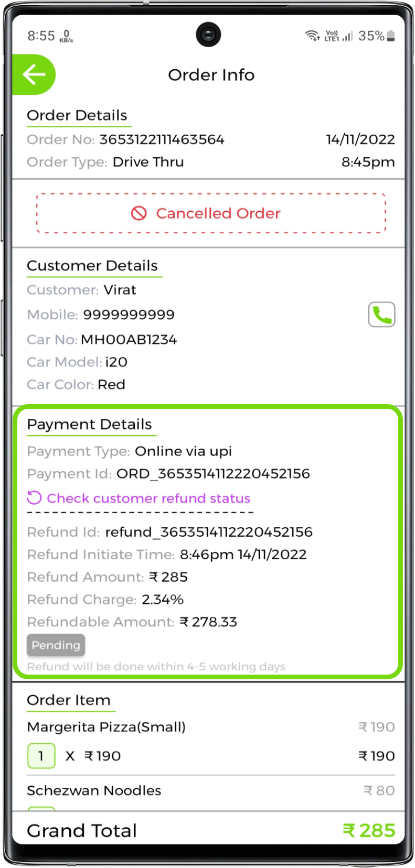Tap the purple refresh icon for refund status
Image resolution: width=415 pixels, height=868 pixels.
[34, 498]
